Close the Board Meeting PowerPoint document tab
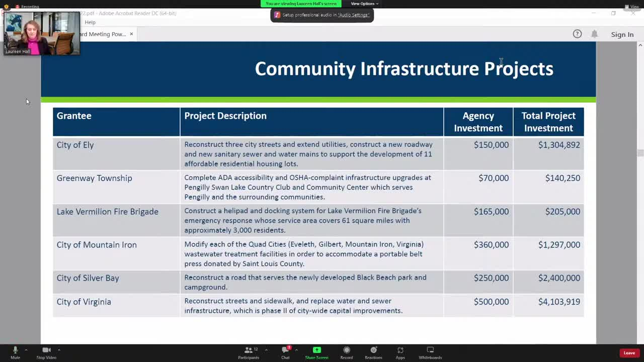 [131, 34]
